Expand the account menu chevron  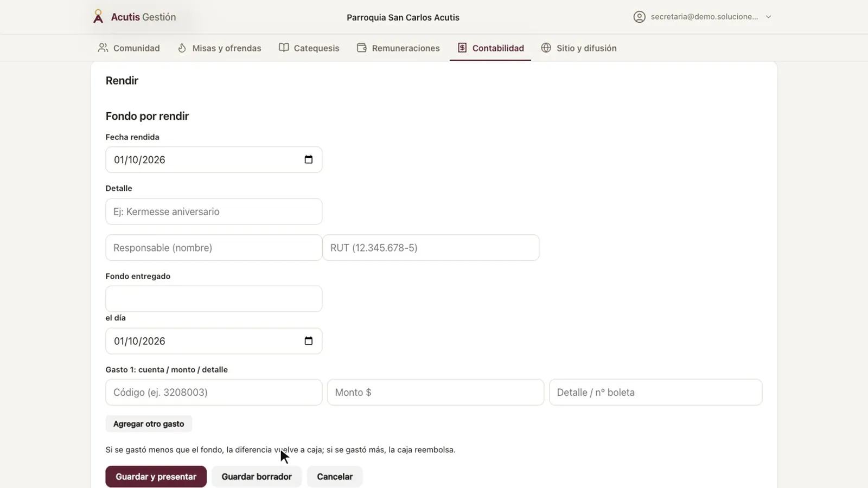point(768,17)
